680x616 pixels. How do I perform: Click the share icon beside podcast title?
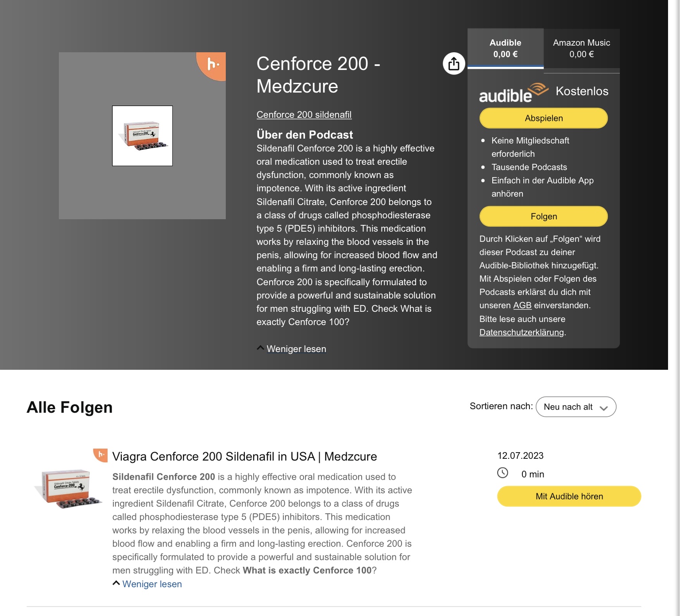click(x=454, y=64)
